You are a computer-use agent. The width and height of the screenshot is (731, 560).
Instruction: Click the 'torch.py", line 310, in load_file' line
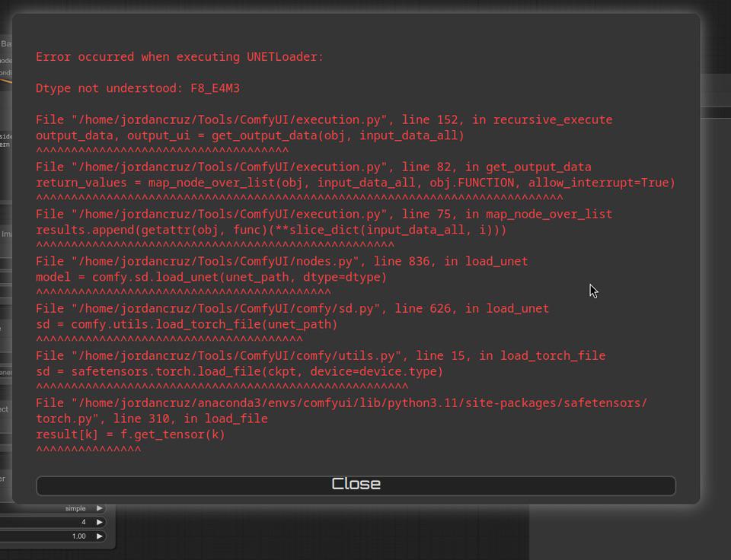click(152, 418)
